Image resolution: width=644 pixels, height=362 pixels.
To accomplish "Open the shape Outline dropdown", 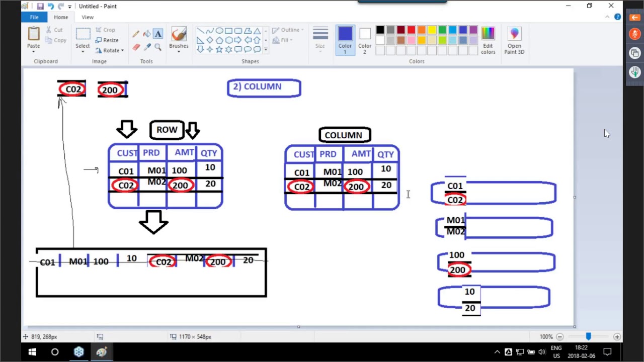I will (x=287, y=30).
